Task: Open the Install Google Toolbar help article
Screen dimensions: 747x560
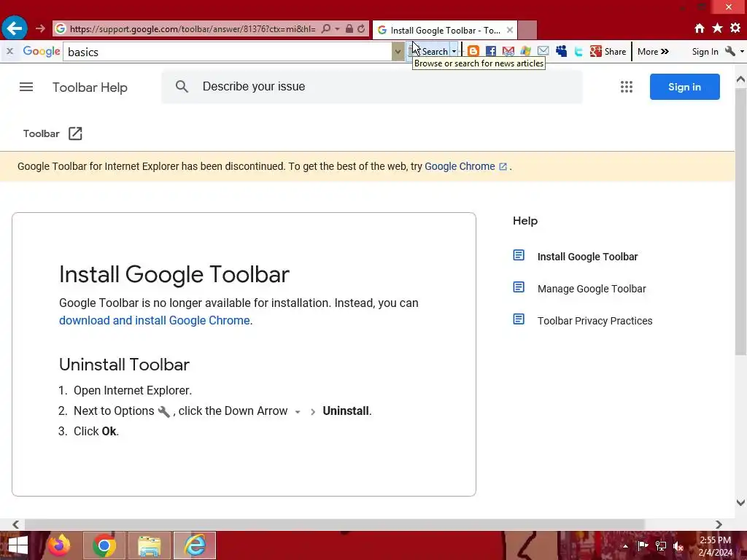Action: (587, 257)
